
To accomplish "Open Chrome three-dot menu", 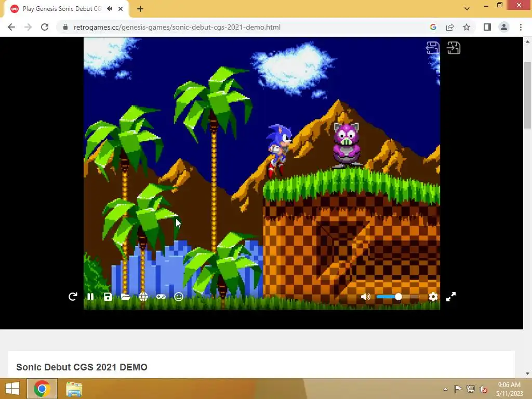I will click(521, 27).
